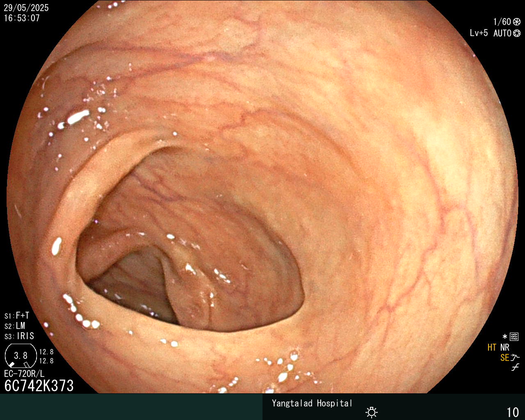Click the Lv+5 brightness level

[479, 33]
